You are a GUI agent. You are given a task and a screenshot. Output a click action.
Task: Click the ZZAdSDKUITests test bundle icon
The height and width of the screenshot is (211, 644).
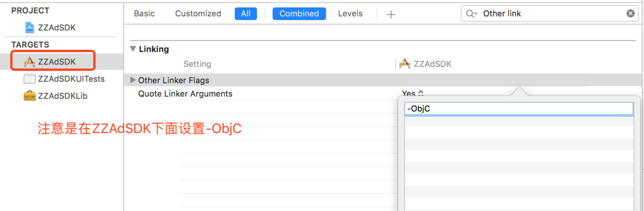point(30,79)
